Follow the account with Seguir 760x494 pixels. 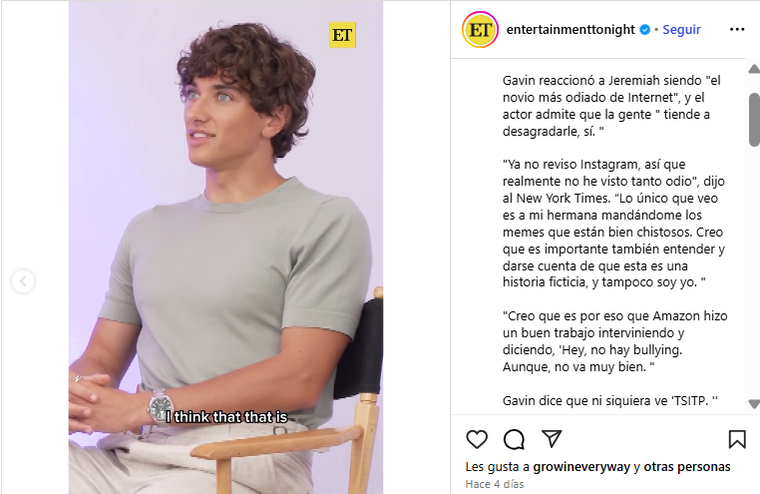pos(681,30)
